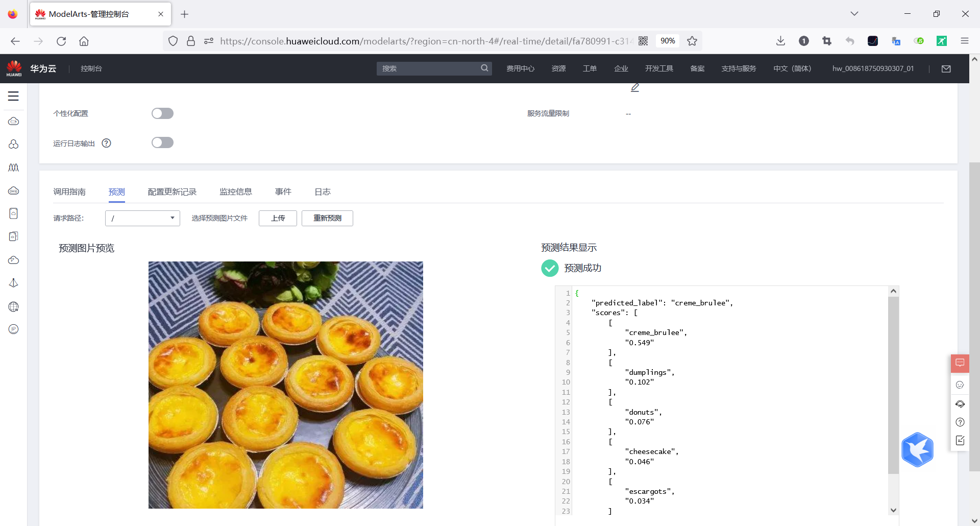Click the browser back arrow

point(15,41)
